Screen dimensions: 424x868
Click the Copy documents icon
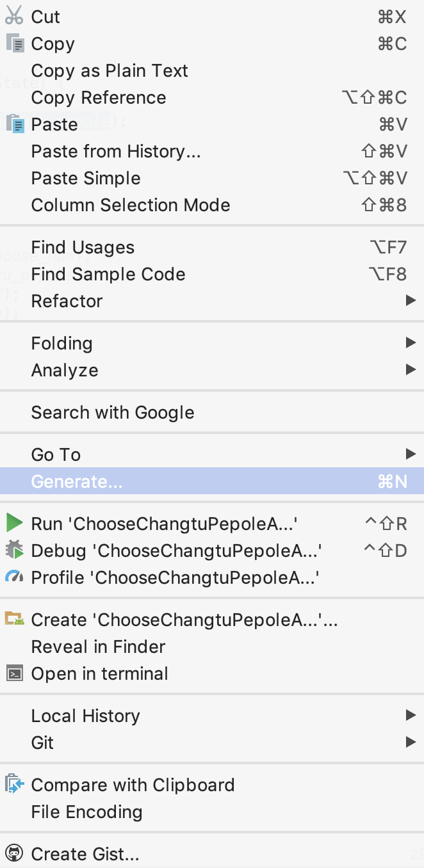click(x=14, y=44)
